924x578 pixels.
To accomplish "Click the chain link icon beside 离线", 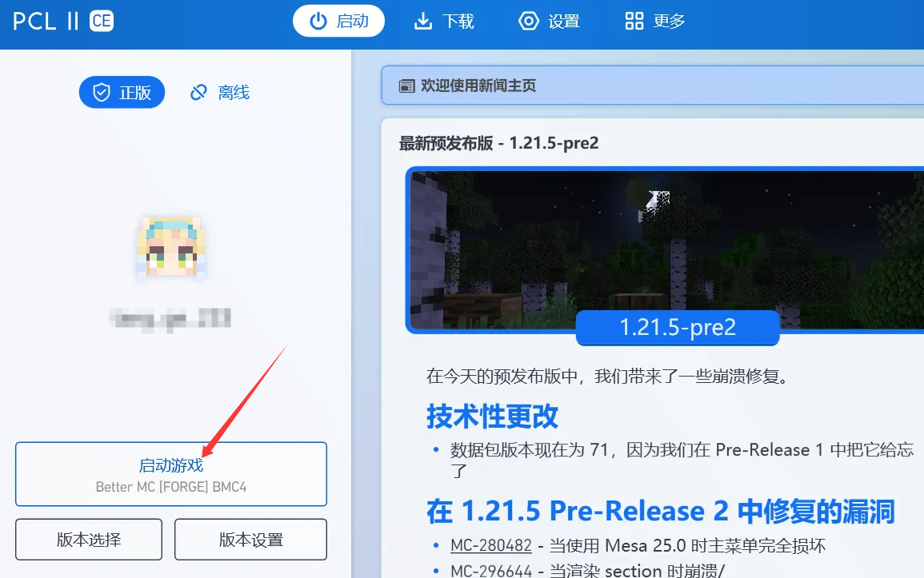I will 198,93.
